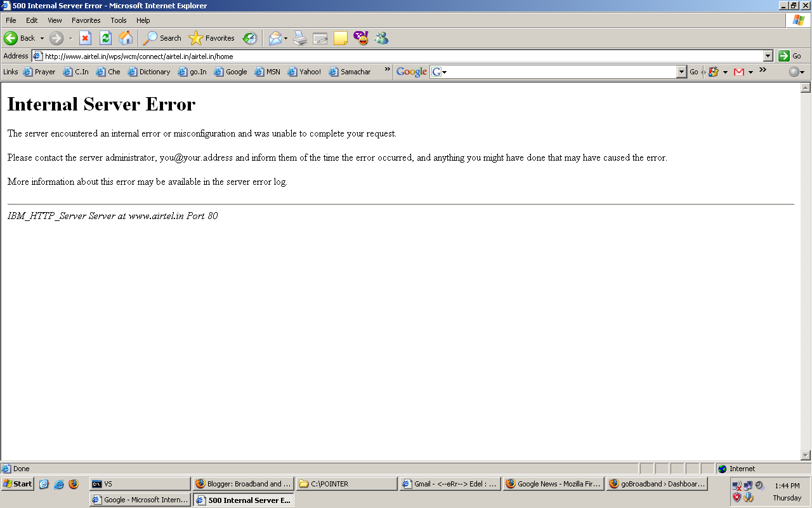Launch Firefox from Quick Launch
812x508 pixels.
74,484
